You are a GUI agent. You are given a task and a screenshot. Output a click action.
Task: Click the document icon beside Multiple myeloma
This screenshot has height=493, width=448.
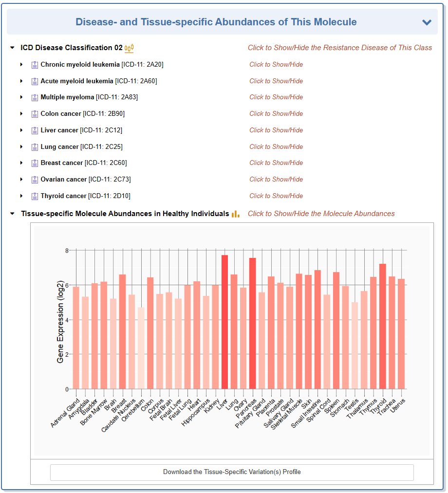[35, 97]
